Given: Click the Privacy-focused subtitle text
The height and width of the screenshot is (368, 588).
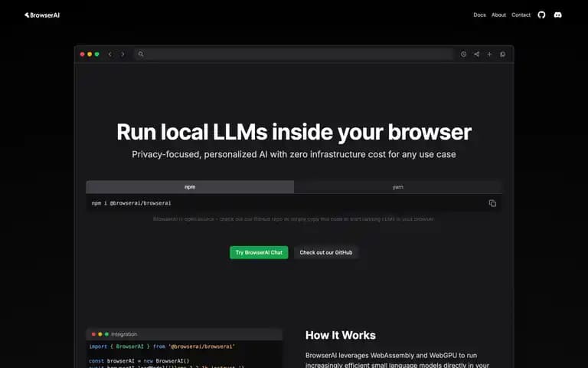Looking at the screenshot, I should coord(294,154).
